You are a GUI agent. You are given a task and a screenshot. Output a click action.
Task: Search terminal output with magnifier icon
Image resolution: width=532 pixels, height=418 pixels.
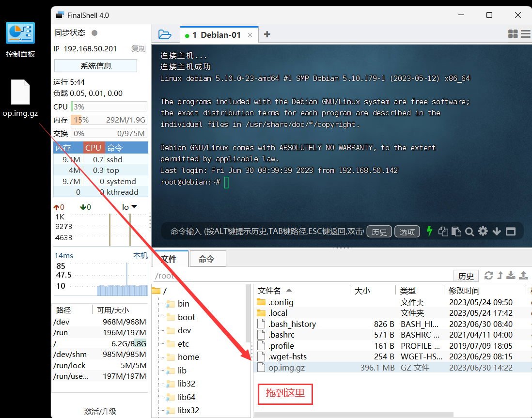469,232
